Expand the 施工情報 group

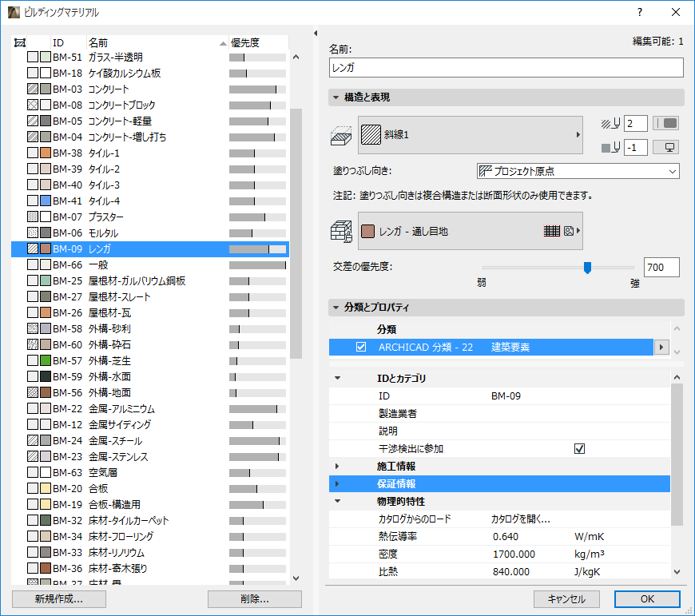[x=337, y=467]
